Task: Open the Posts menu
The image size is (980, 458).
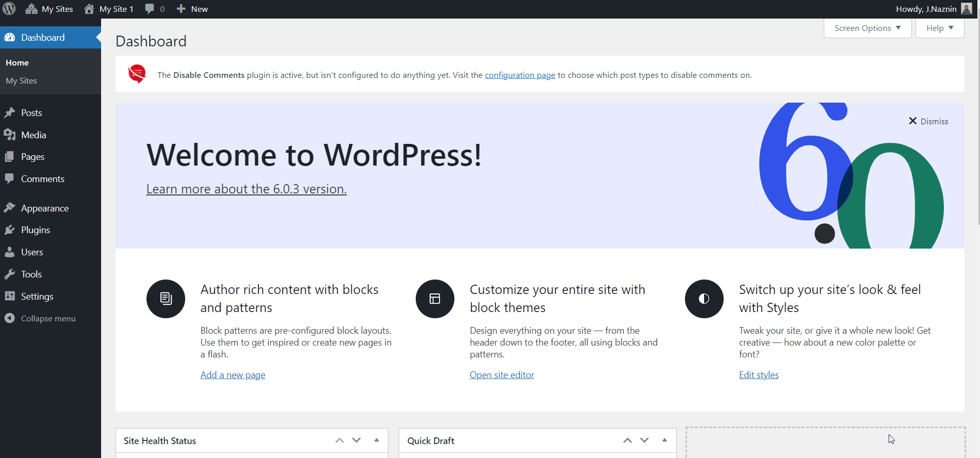Action: (x=51, y=112)
